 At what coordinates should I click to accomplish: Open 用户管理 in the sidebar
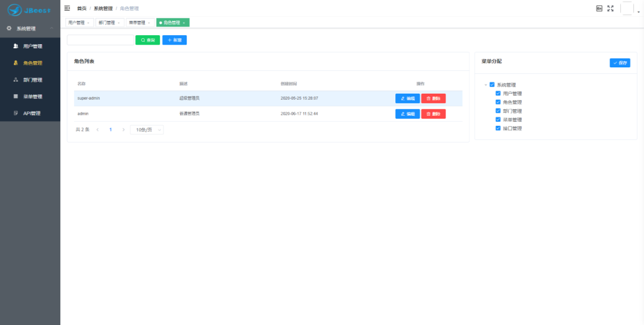coord(30,47)
